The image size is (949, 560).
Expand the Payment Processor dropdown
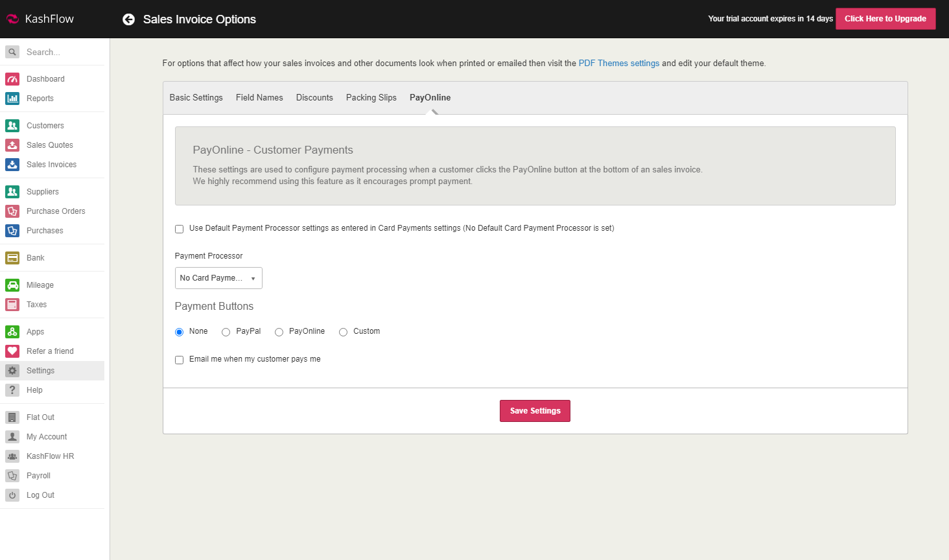click(218, 278)
